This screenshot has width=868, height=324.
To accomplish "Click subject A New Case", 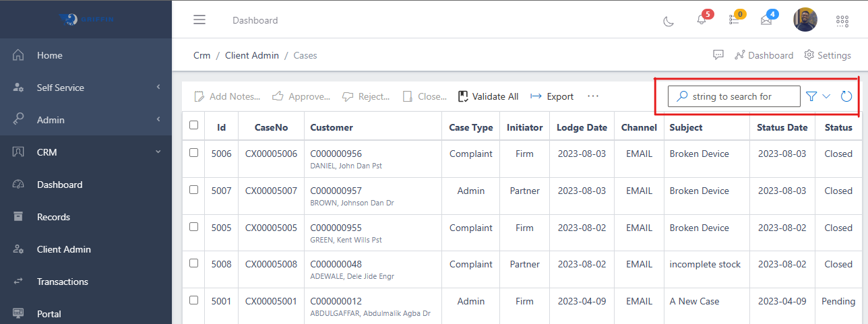I will point(694,301).
